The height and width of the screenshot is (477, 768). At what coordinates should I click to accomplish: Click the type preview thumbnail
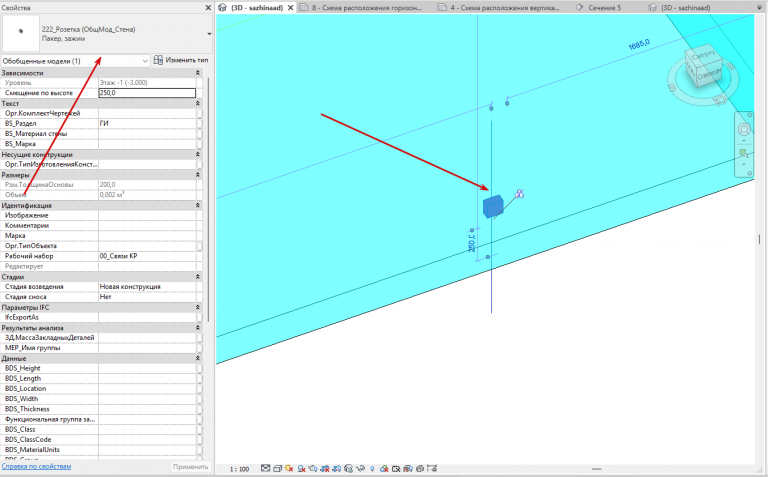(x=20, y=33)
